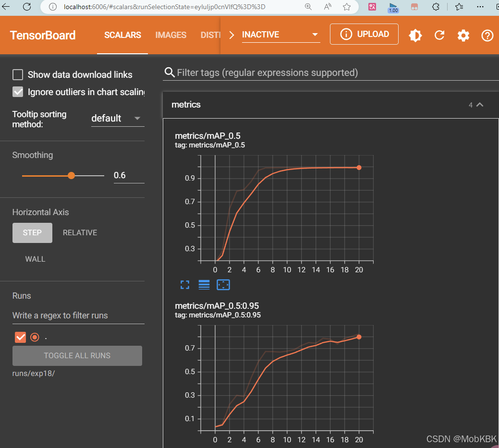Expand mAP_0.5 chart to full size
Screen dimensions: 499x448
tap(185, 285)
